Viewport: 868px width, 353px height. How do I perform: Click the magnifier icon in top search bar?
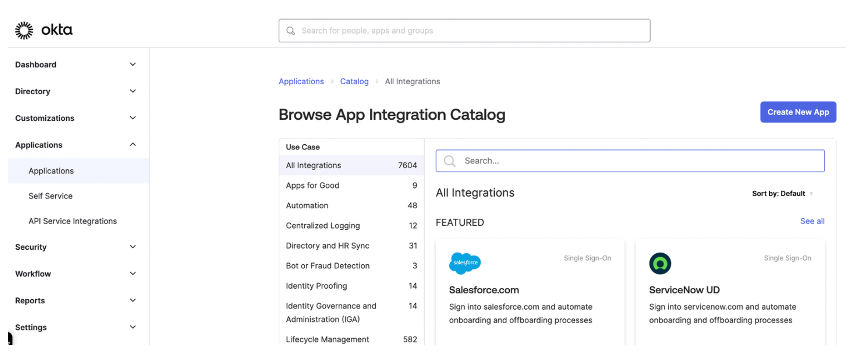pos(291,31)
